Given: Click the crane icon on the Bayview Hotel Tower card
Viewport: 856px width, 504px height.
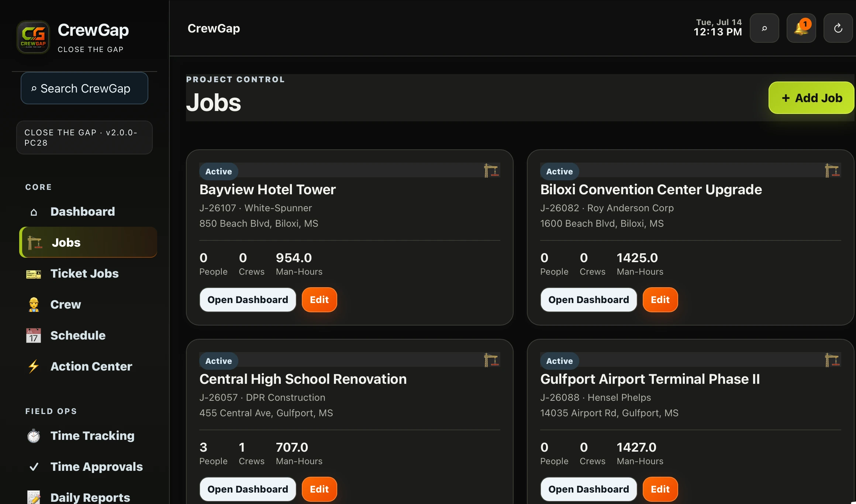Looking at the screenshot, I should click(491, 171).
